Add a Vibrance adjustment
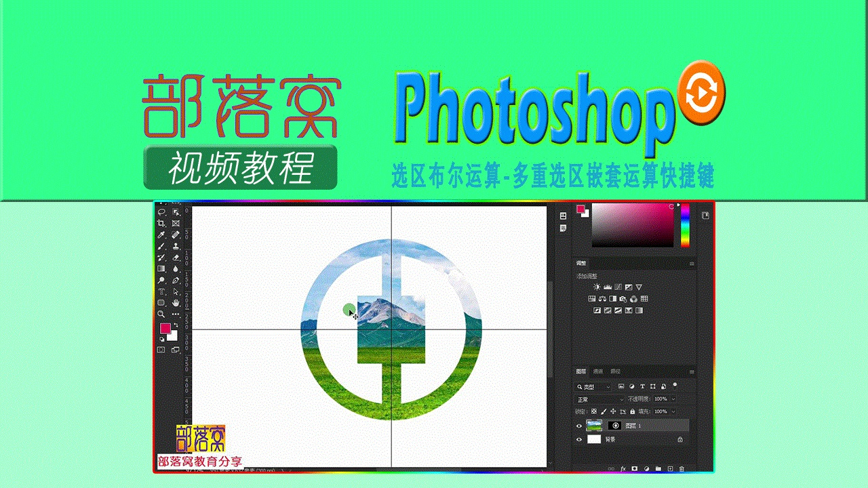This screenshot has height=488, width=868. point(639,287)
